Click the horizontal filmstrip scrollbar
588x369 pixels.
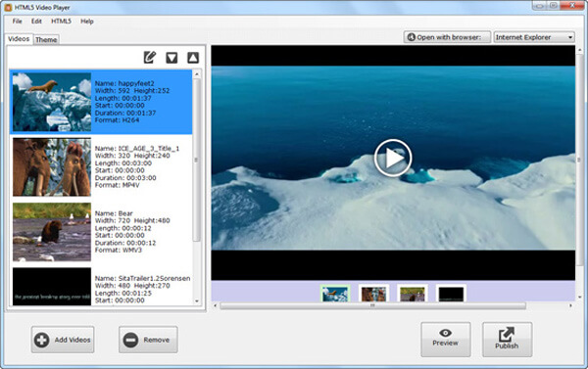click(x=372, y=305)
